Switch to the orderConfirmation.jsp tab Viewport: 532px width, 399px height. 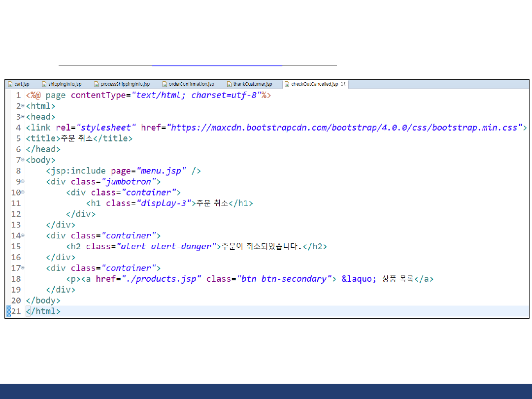(191, 84)
